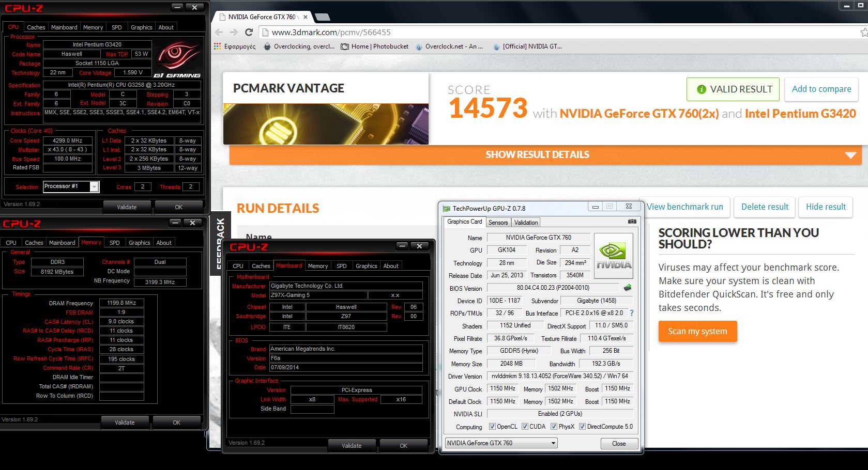Viewport: 868px width, 470px height.
Task: Click the browser address bar URL
Action: pyautogui.click(x=331, y=32)
